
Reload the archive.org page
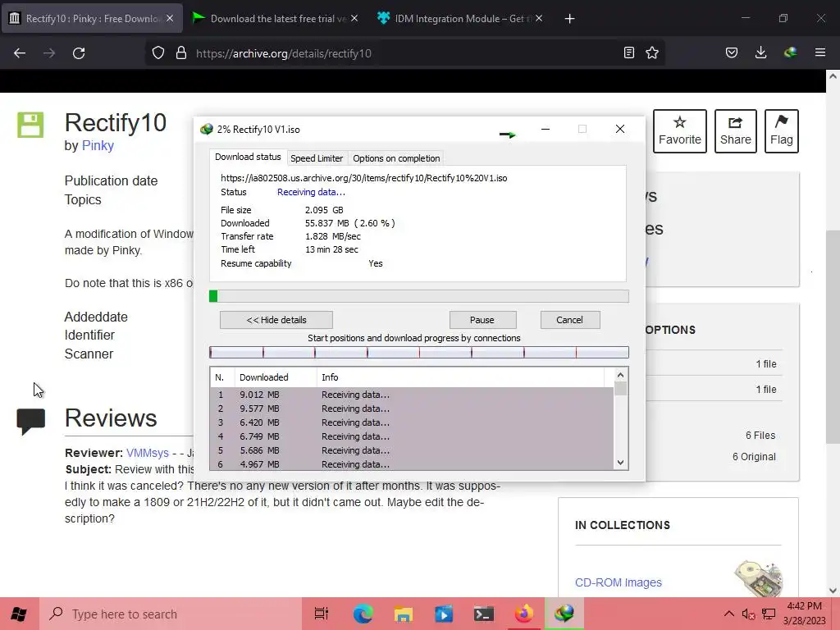(x=79, y=53)
